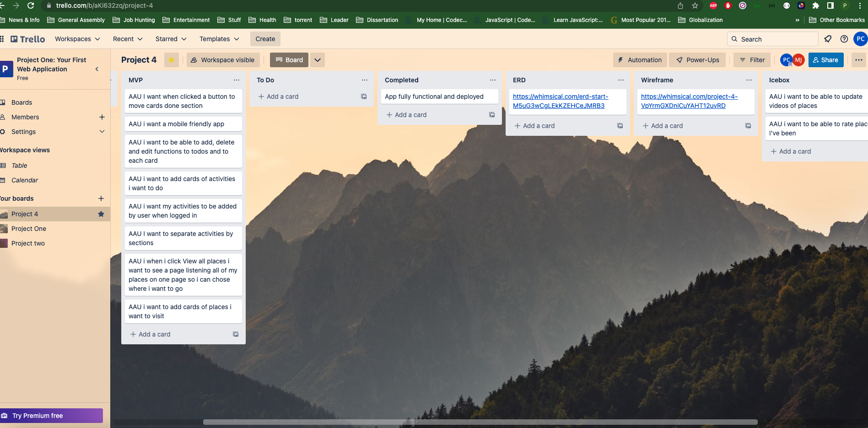Screen dimensions: 868x428
Task: Open MVP list actions menu
Action: coord(237,80)
